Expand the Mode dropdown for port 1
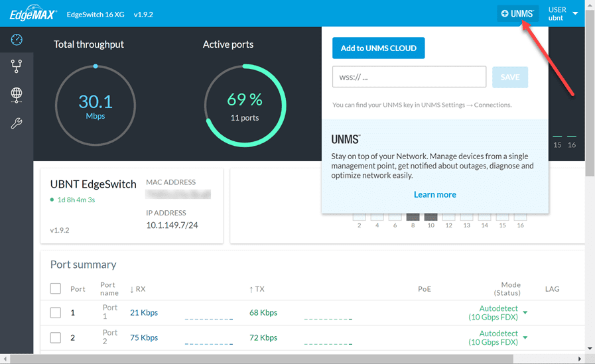 525,312
